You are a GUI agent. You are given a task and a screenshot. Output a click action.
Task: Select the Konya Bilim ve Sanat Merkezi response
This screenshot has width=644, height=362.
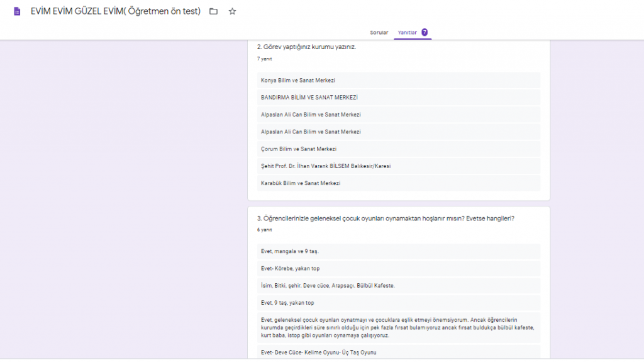298,81
